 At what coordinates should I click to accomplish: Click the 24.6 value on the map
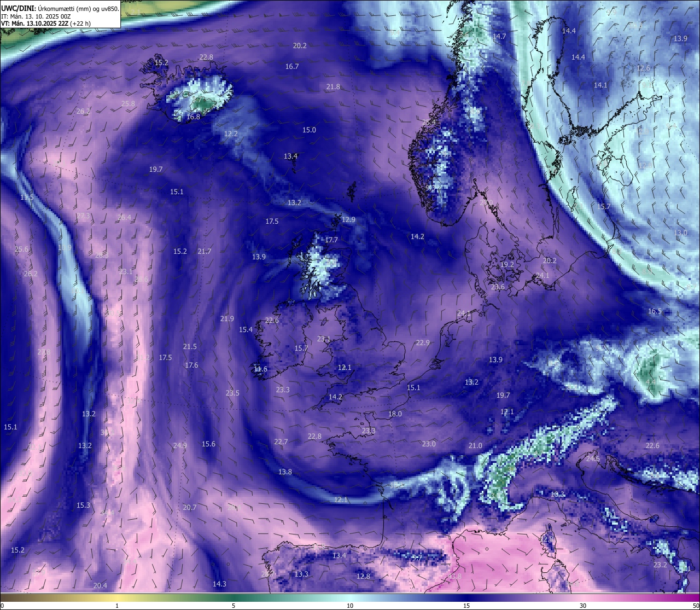tap(593, 458)
